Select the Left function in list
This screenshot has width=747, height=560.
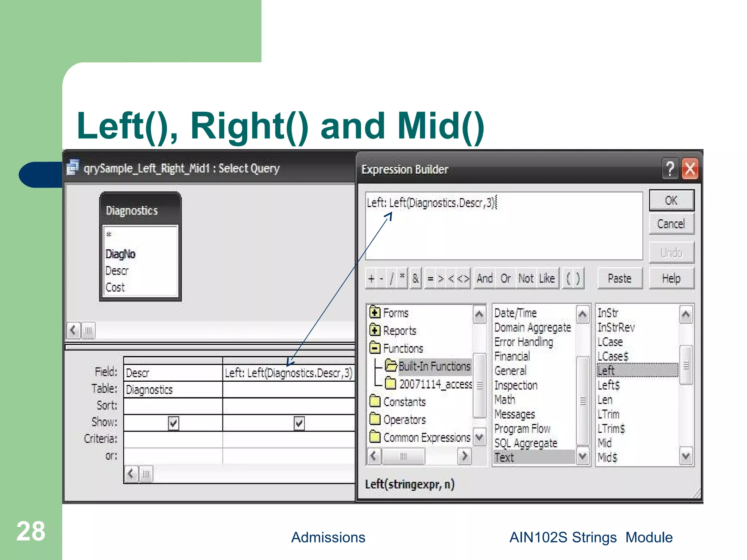[x=638, y=370]
